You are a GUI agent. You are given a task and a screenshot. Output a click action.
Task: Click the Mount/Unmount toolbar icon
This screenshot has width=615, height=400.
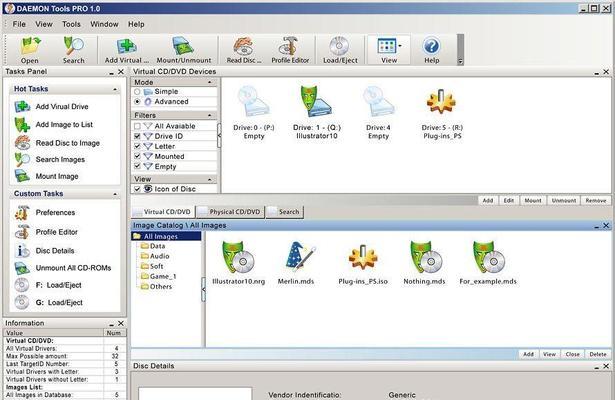[184, 50]
